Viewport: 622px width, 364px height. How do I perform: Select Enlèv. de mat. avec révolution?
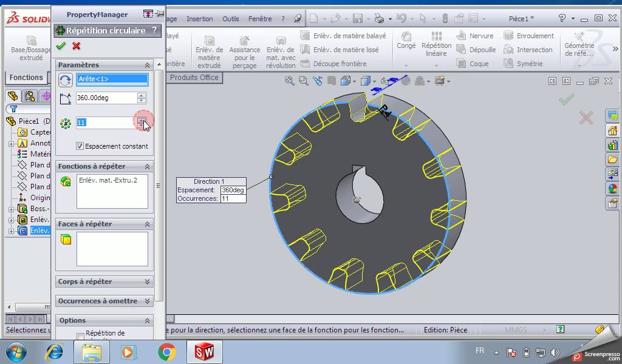coord(281,52)
